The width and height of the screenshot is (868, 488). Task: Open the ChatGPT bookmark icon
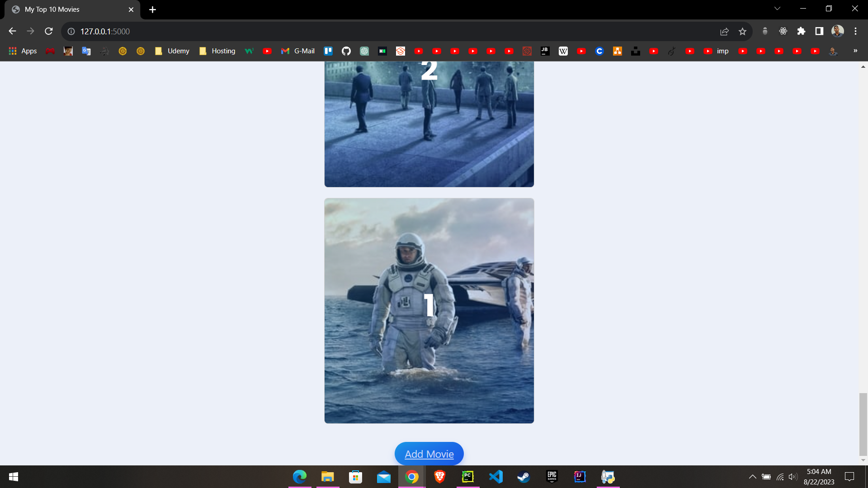(x=364, y=51)
